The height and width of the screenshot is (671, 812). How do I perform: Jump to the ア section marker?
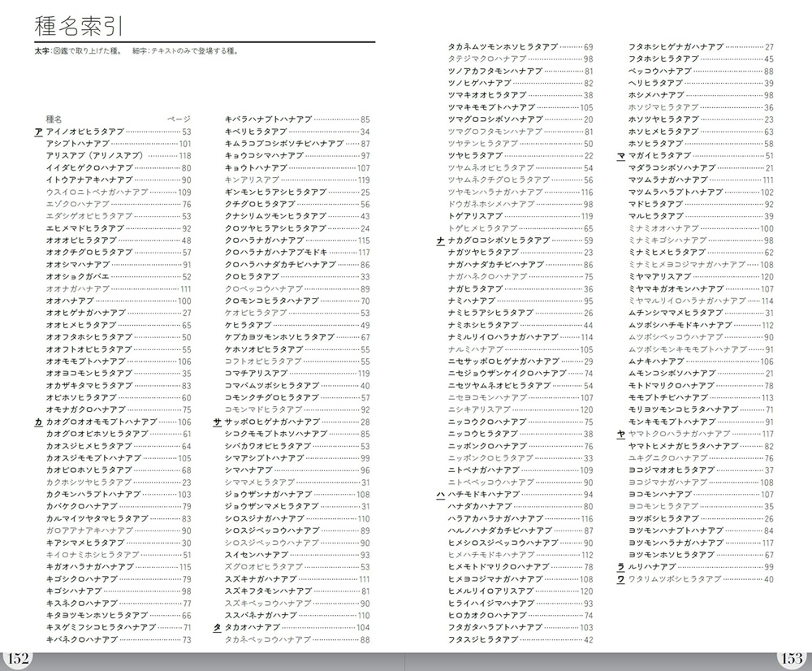point(39,132)
